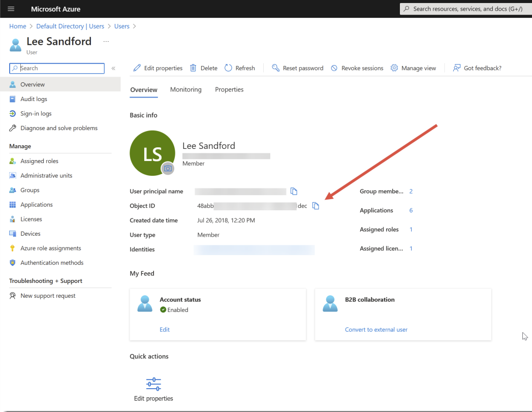The image size is (532, 412).
Task: Click the Account status user icon
Action: [x=145, y=303]
